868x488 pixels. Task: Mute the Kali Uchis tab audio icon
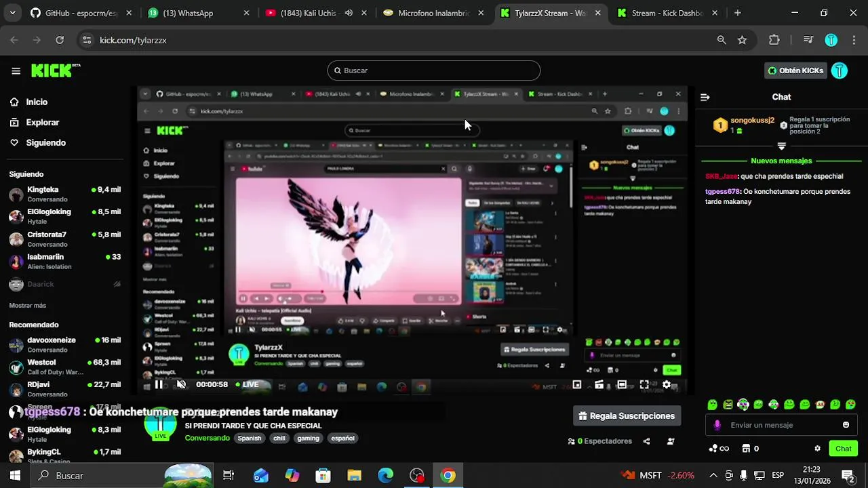click(349, 13)
